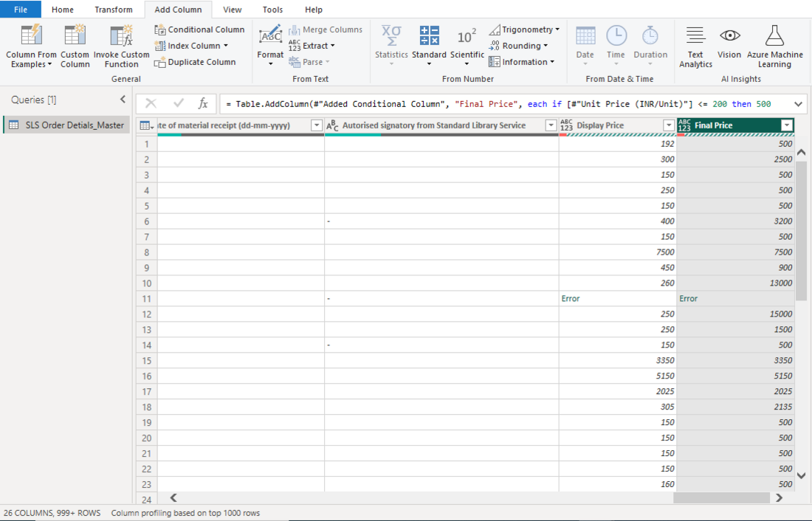Click the Conditional Column button

pyautogui.click(x=199, y=29)
